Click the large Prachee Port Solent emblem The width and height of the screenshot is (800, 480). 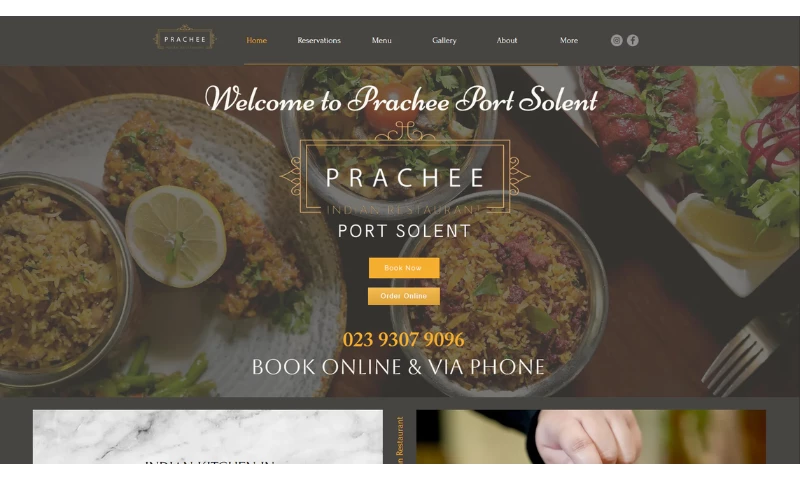[405, 173]
